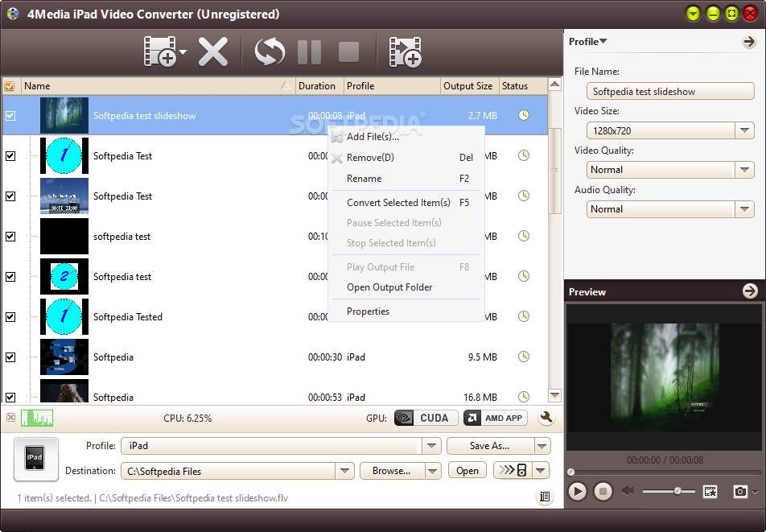Uncheck Softpedia test slideshow checkbox
The width and height of the screenshot is (766, 532).
point(10,116)
